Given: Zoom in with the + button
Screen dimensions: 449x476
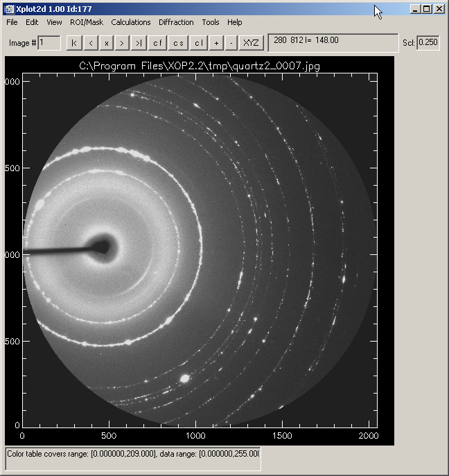Looking at the screenshot, I should click(x=216, y=43).
